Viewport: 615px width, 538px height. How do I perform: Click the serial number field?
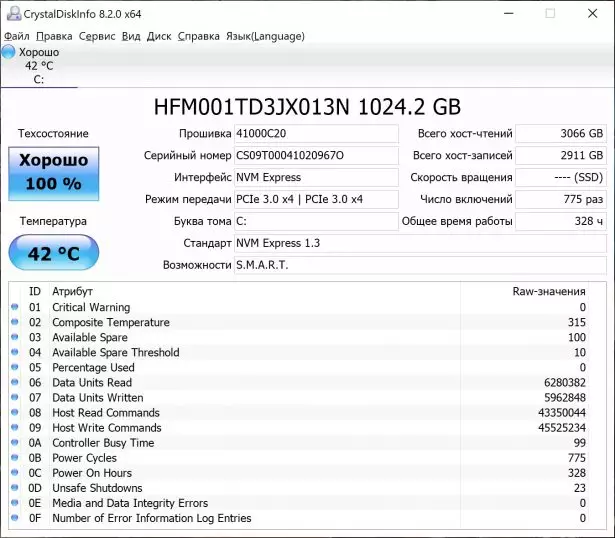click(315, 156)
